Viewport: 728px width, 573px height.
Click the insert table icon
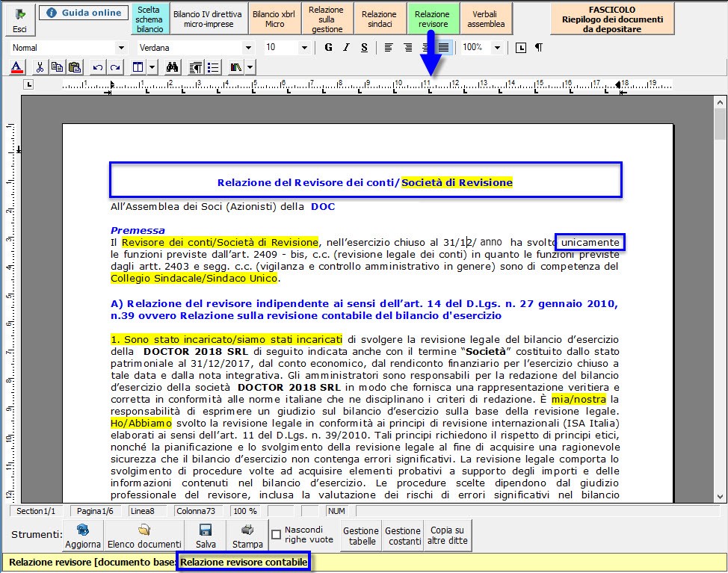click(x=138, y=67)
